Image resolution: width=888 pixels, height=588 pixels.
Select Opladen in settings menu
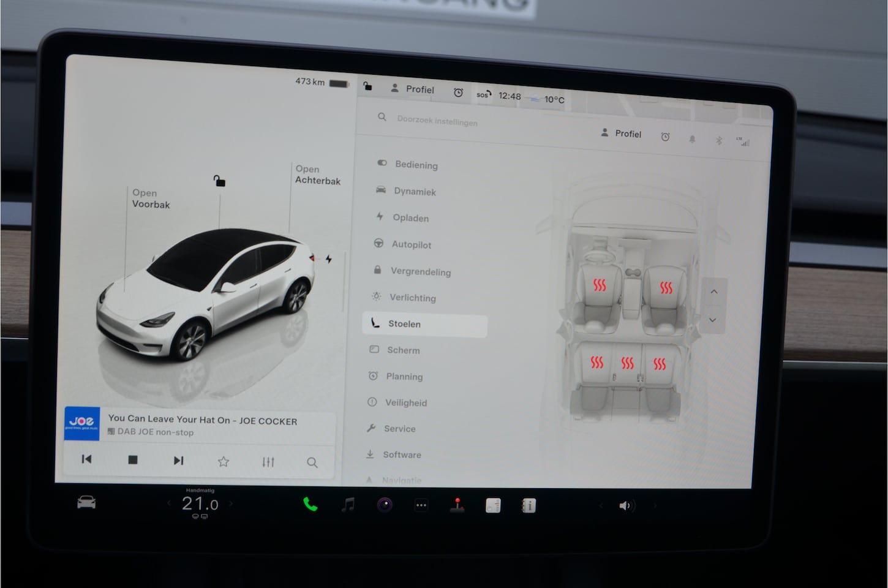410,218
